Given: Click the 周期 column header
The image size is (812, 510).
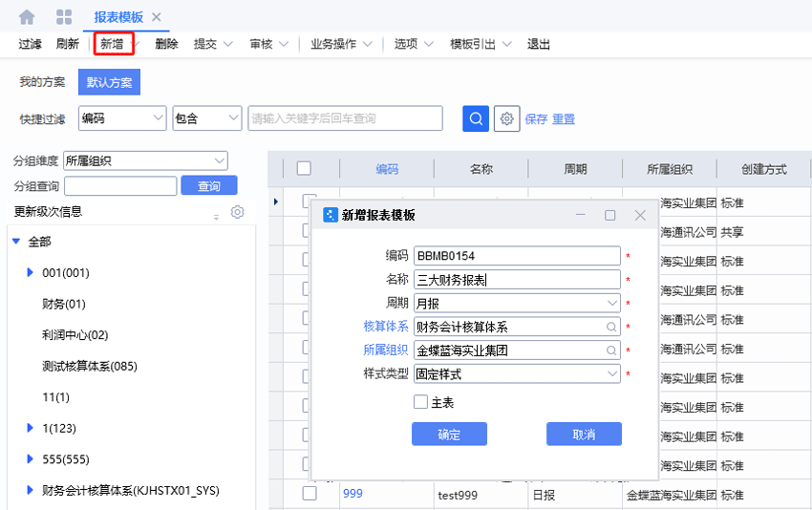Looking at the screenshot, I should coord(575,169).
